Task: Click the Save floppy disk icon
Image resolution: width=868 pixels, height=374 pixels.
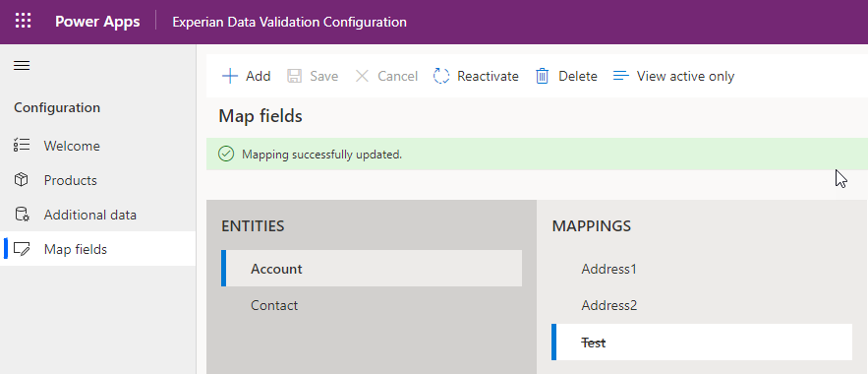Action: coord(295,76)
